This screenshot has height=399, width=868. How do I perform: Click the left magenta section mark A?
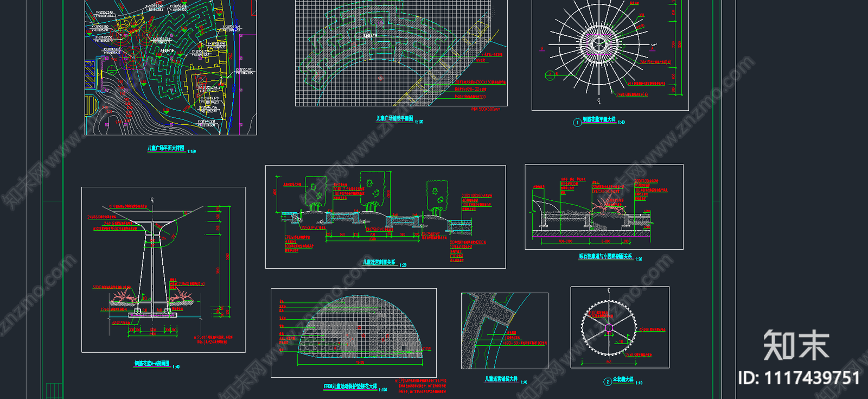tap(542, 49)
